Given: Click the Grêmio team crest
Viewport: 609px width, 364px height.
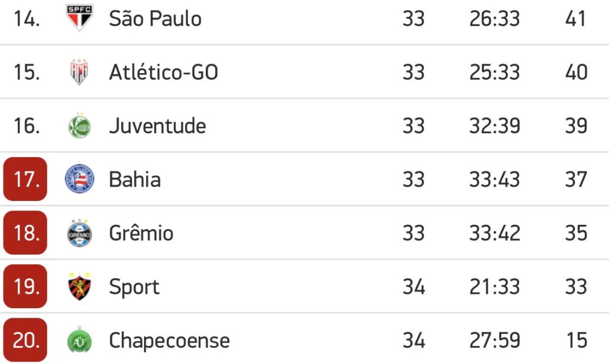Looking at the screenshot, I should pos(79,233).
